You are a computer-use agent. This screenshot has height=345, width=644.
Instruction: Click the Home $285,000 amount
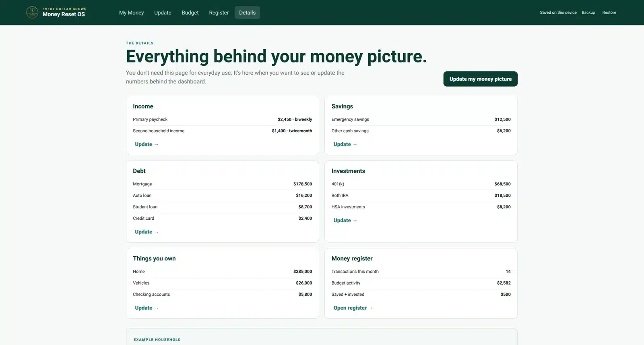pos(303,272)
